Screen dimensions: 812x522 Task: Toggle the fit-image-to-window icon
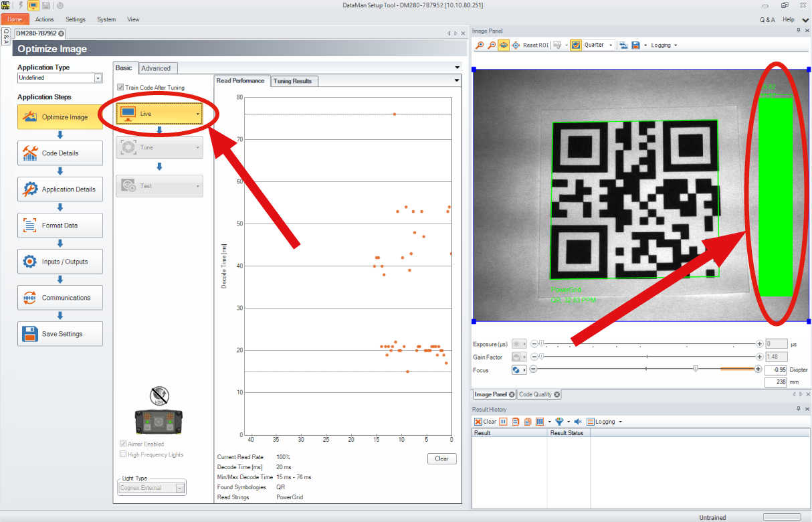[x=504, y=45]
